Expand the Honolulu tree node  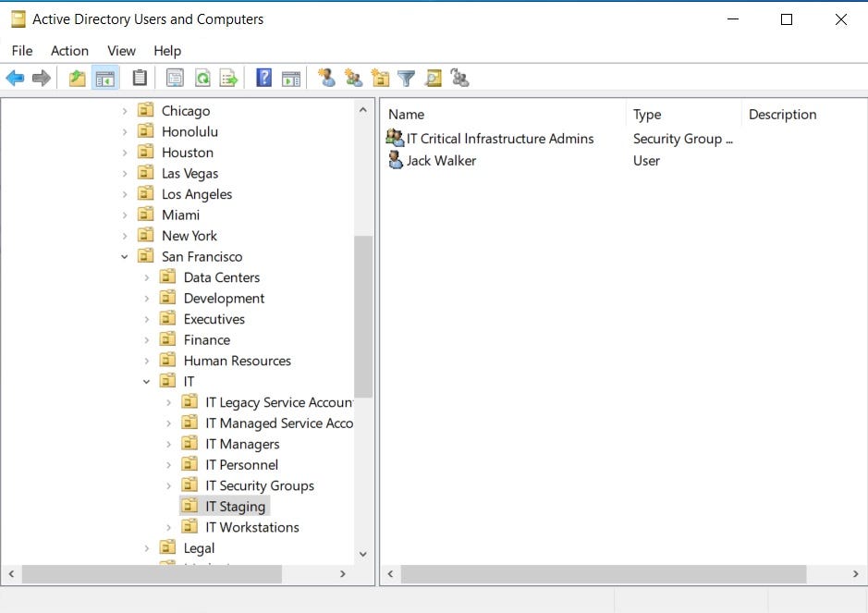[x=125, y=132]
